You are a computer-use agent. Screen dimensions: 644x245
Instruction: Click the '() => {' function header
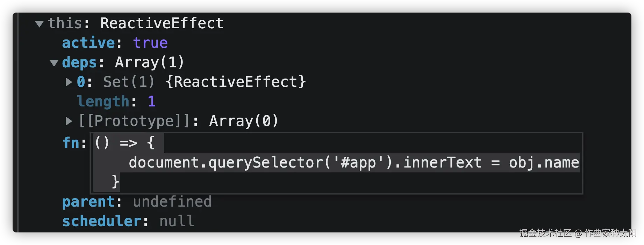coord(124,143)
